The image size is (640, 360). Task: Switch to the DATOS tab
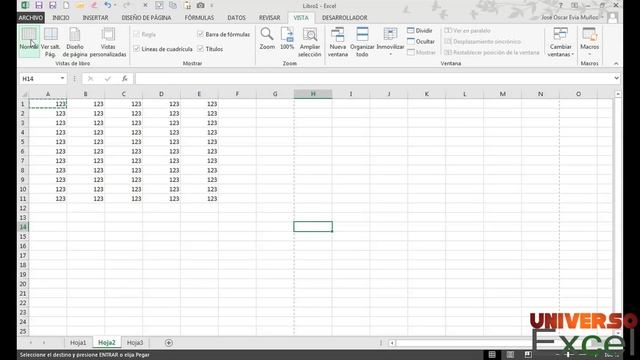[x=237, y=18]
